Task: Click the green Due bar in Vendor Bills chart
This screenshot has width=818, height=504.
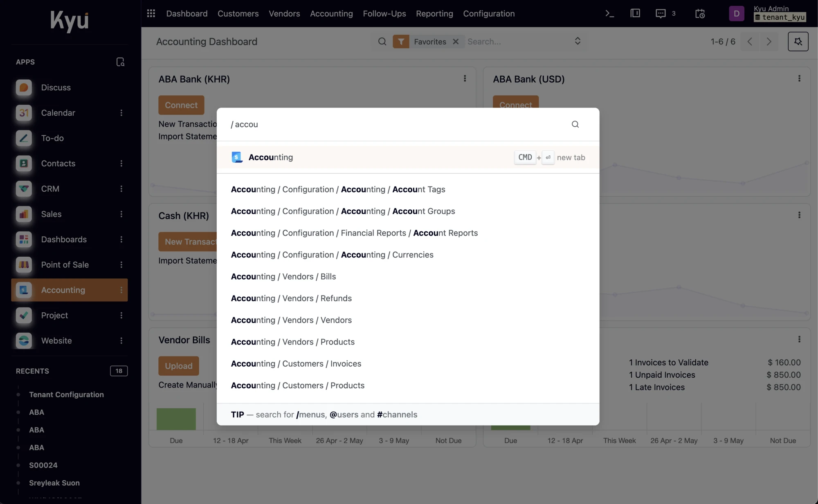Action: click(x=176, y=418)
